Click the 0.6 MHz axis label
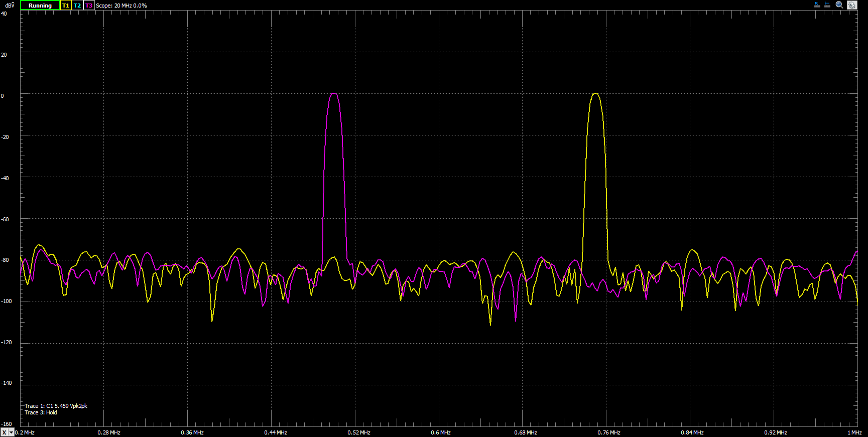Viewport: 868px width, 437px height. click(x=441, y=432)
